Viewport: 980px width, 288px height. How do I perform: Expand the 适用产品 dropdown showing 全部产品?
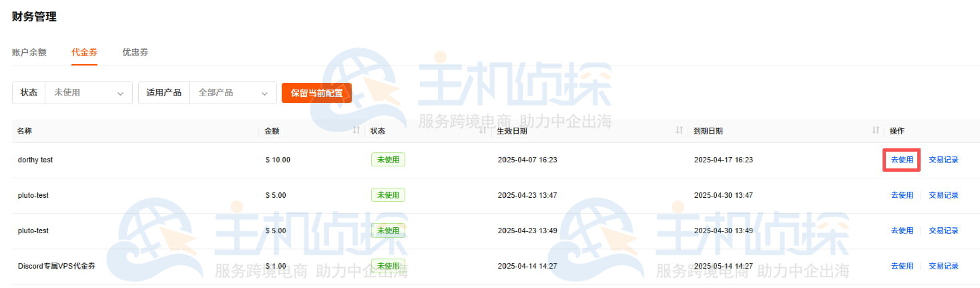(x=233, y=93)
